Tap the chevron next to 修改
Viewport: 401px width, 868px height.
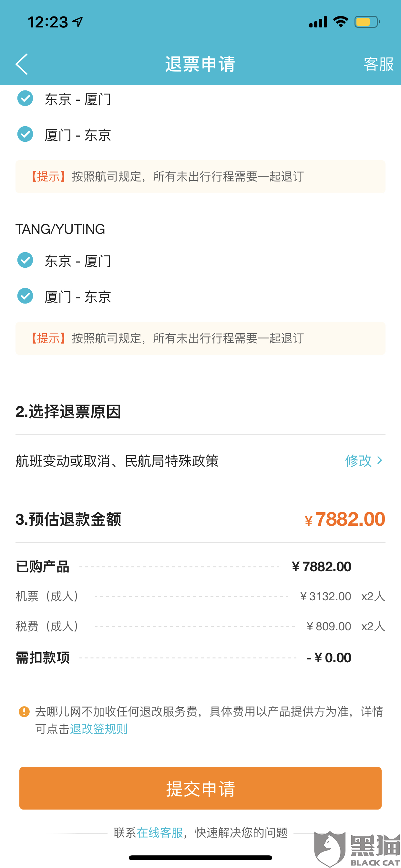(x=380, y=460)
